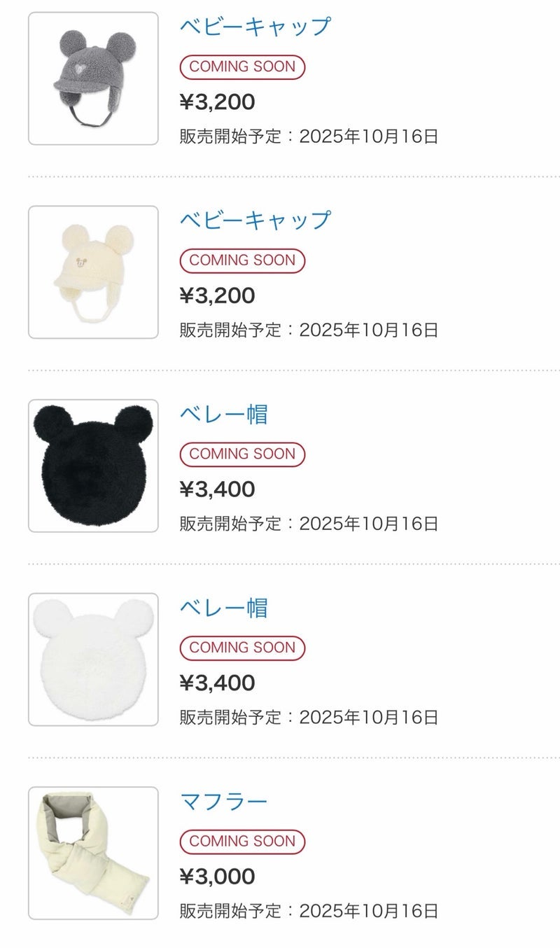
Task: Open the cream baby cap product image
Action: 93,272
